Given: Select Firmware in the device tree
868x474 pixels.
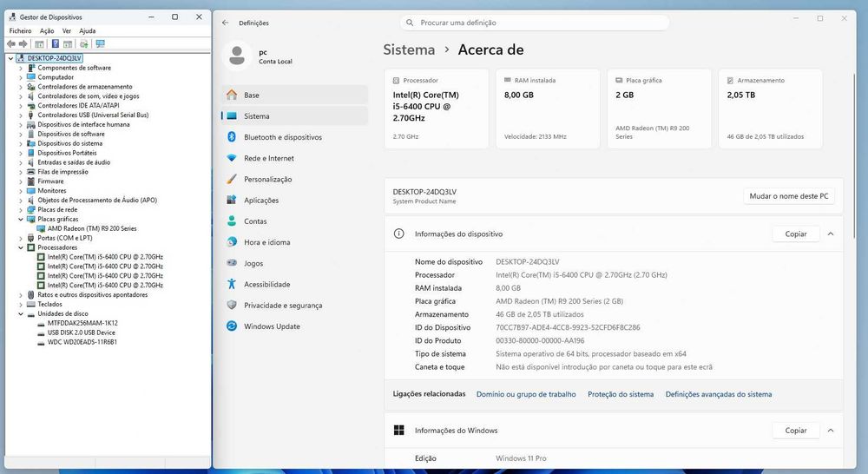Looking at the screenshot, I should 50,181.
